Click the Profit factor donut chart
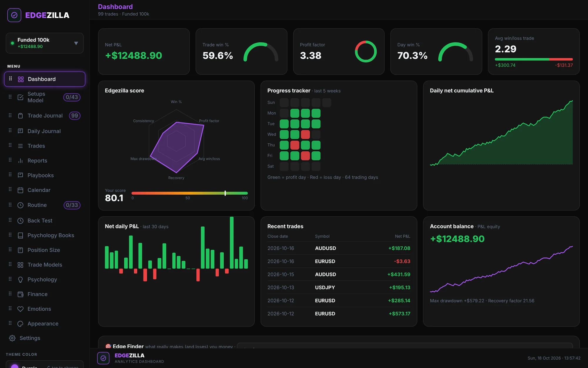 coord(366,52)
